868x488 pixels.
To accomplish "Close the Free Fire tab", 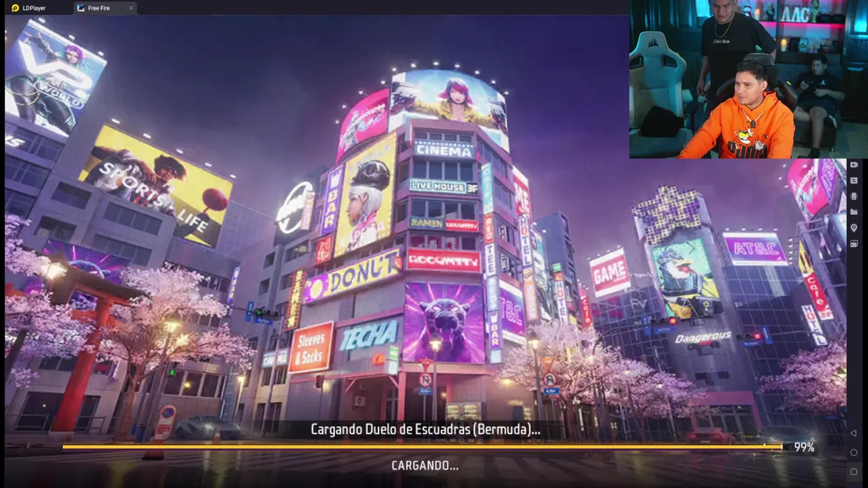I will point(131,8).
